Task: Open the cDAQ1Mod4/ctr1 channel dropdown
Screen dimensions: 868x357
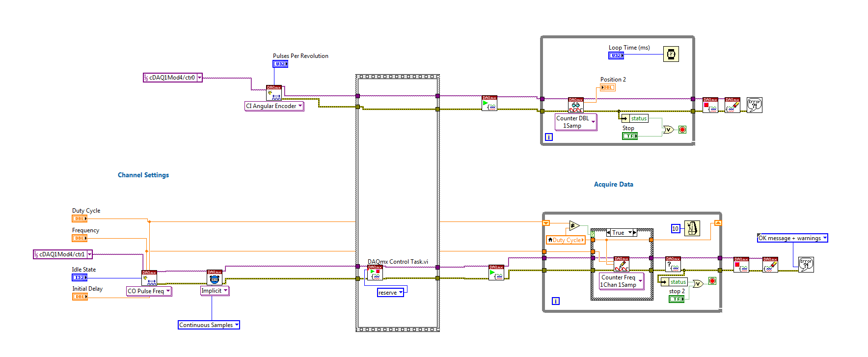Action: [89, 254]
